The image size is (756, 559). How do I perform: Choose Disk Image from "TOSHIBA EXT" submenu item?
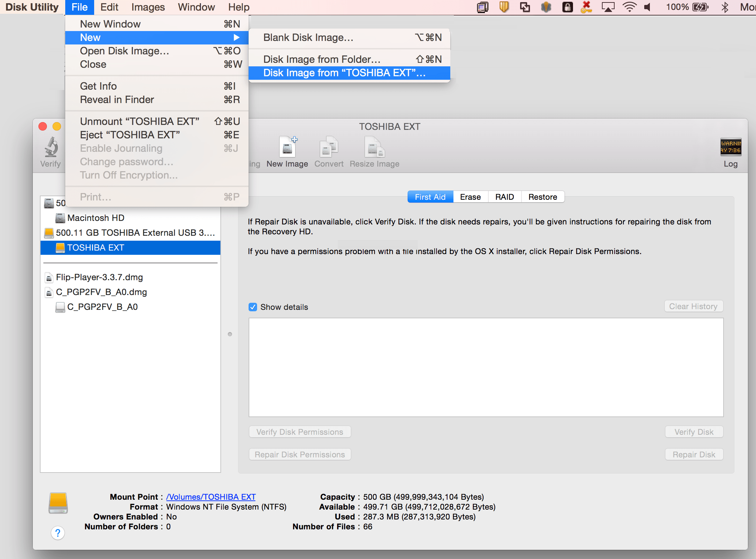tap(344, 73)
